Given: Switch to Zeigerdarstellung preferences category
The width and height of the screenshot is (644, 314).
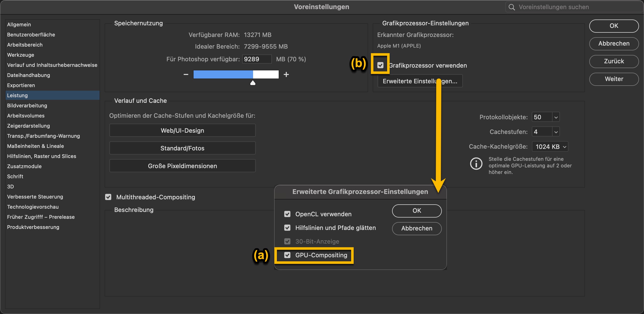Looking at the screenshot, I should click(28, 126).
